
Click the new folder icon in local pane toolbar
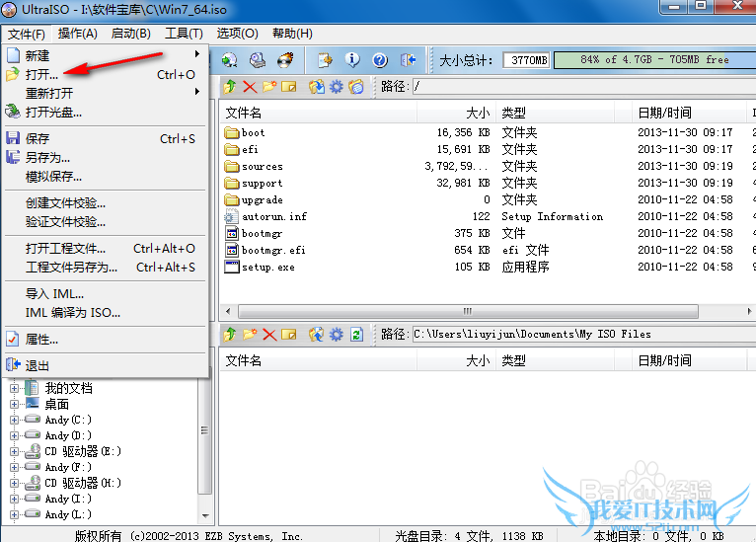point(250,334)
